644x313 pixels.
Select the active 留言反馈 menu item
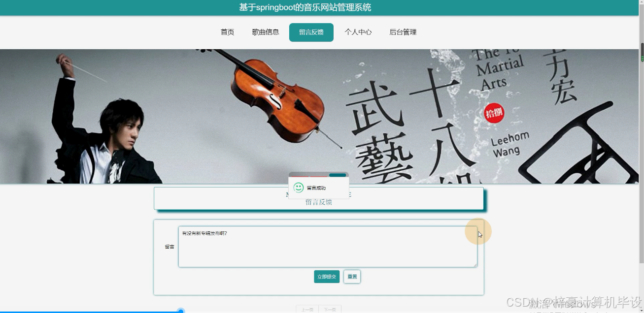click(x=311, y=32)
